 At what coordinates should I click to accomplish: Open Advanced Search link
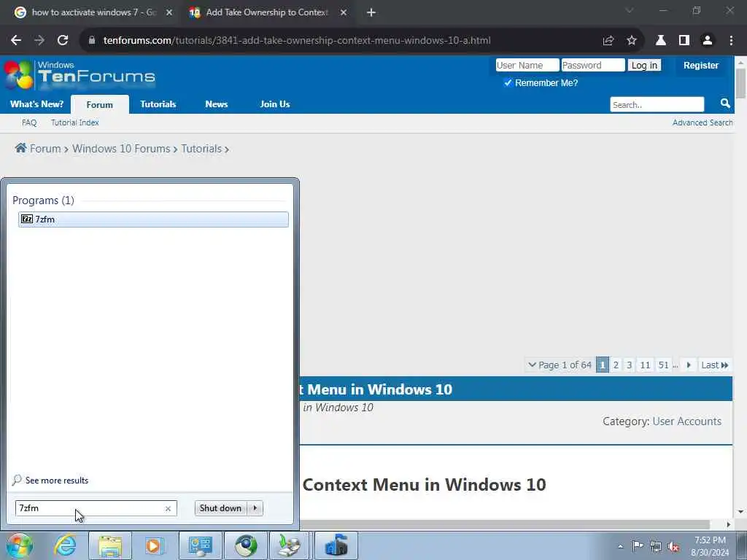coord(703,122)
